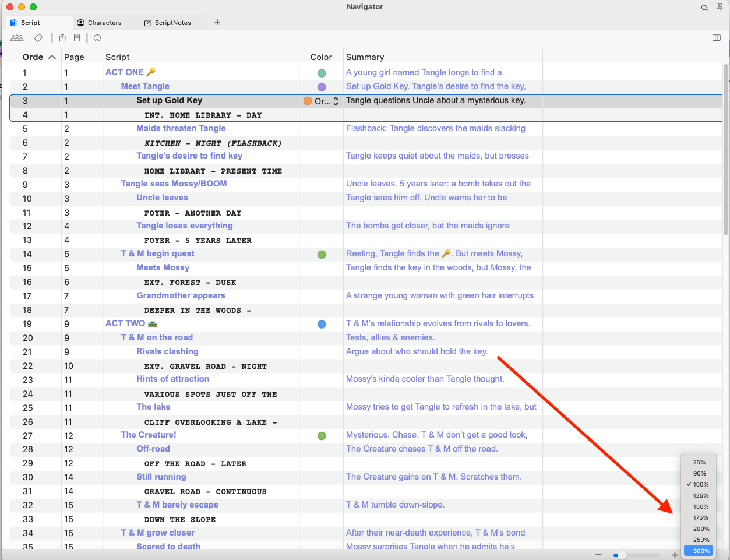Click green color dot for The Creature! row
The image size is (730, 560).
322,436
